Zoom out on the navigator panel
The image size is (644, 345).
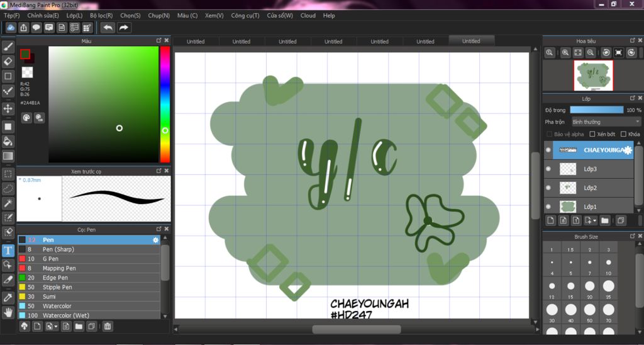[590, 53]
